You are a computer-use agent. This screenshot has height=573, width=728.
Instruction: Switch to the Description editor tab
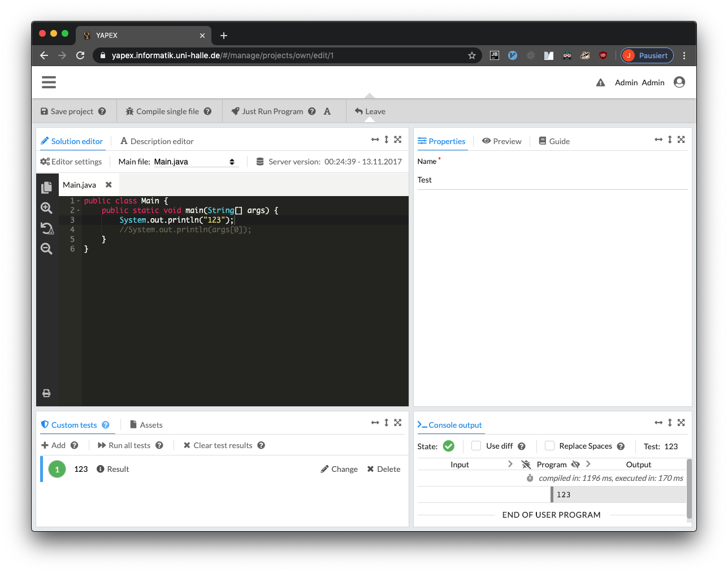pyautogui.click(x=157, y=141)
